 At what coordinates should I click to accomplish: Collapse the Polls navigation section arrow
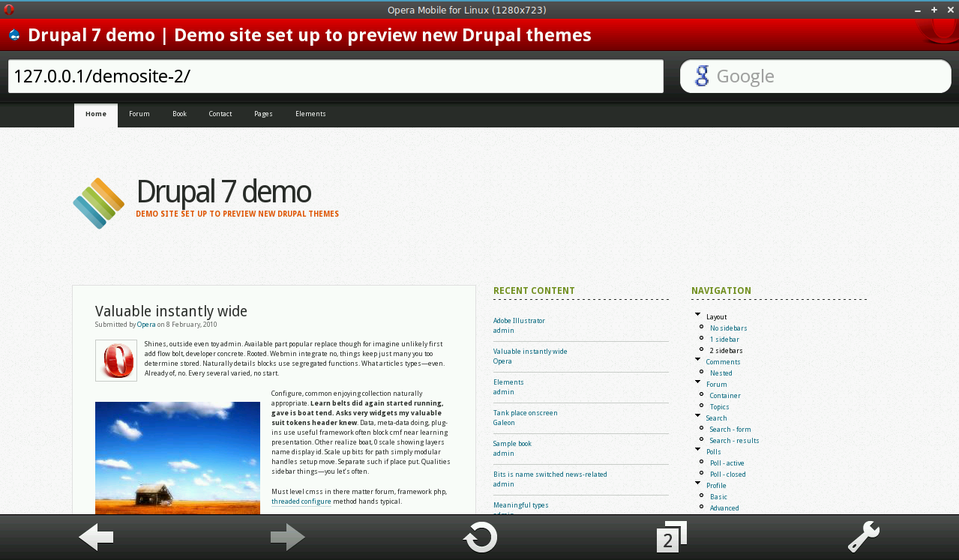tap(697, 450)
